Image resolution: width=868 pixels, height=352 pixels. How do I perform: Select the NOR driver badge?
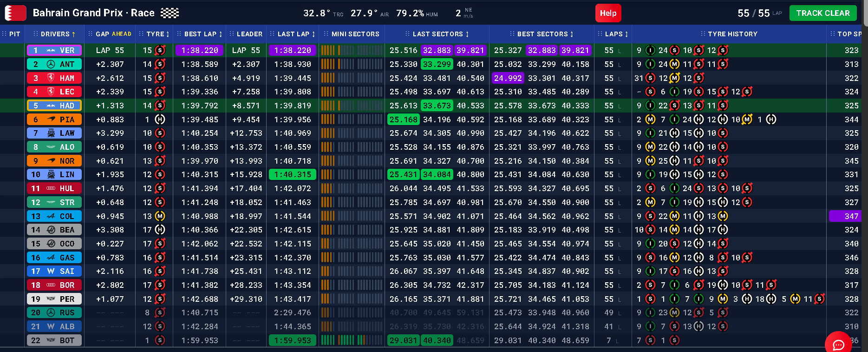(x=54, y=161)
